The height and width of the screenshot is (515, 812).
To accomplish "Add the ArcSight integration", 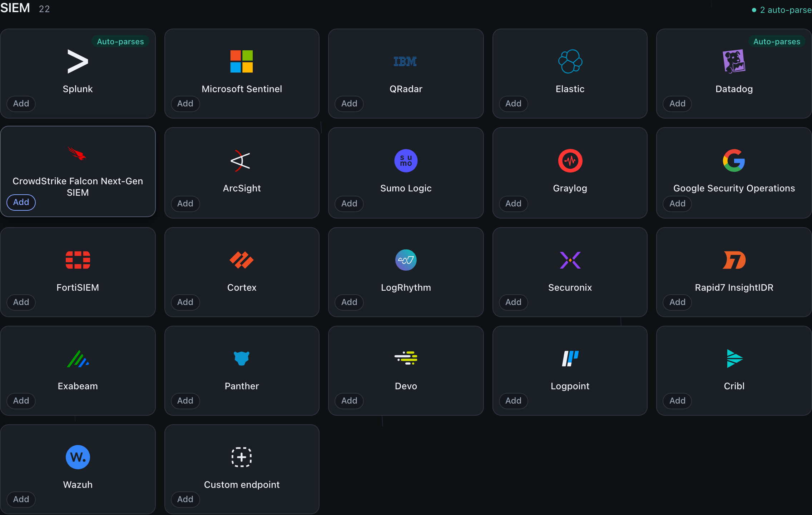I will point(185,204).
